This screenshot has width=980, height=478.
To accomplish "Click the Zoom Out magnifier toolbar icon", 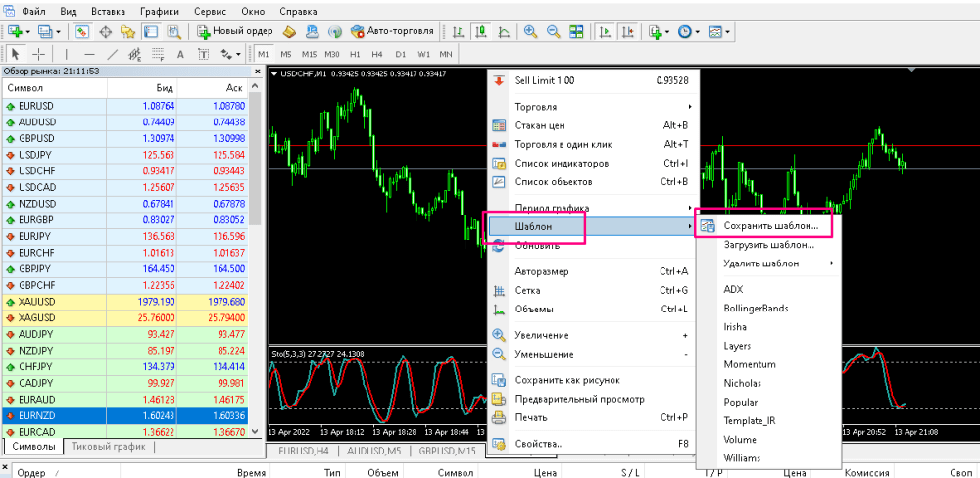I will 554,31.
